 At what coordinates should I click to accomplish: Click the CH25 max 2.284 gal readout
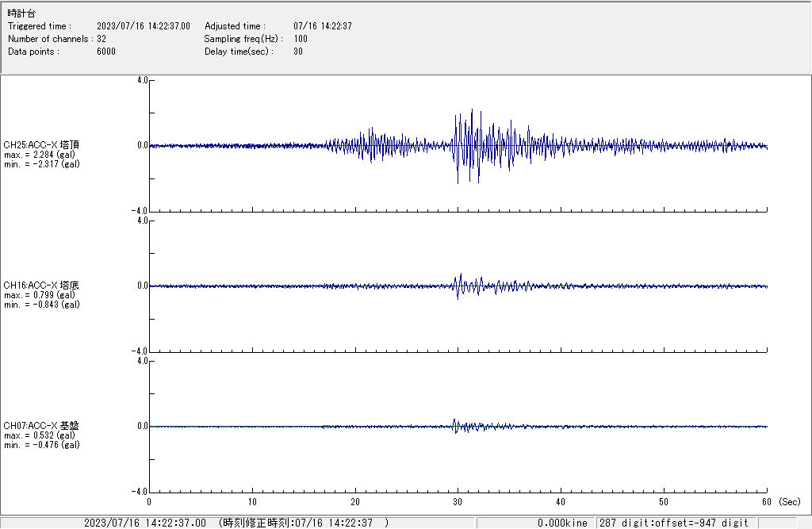pyautogui.click(x=40, y=155)
